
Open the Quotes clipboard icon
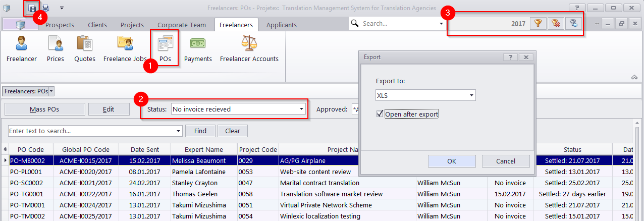(84, 44)
